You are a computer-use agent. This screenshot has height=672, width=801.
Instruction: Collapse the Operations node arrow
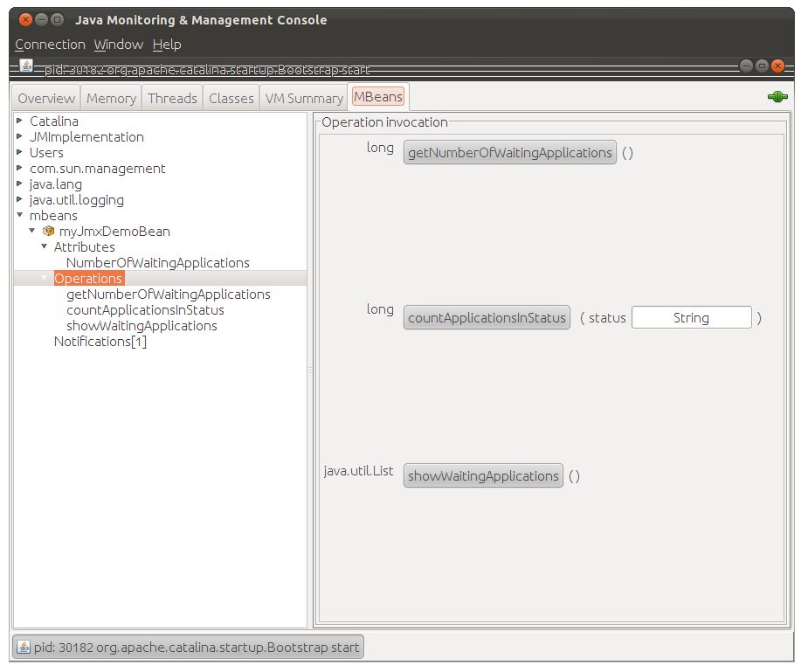[44, 278]
